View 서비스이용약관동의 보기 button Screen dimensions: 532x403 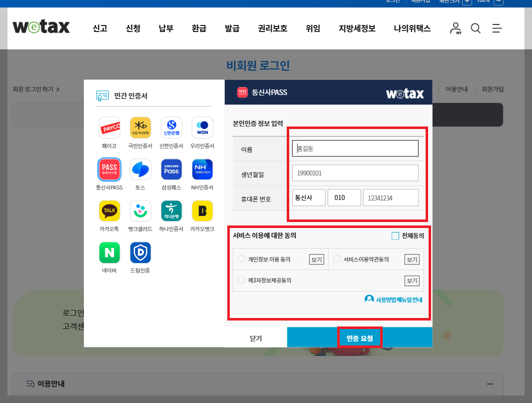click(412, 259)
